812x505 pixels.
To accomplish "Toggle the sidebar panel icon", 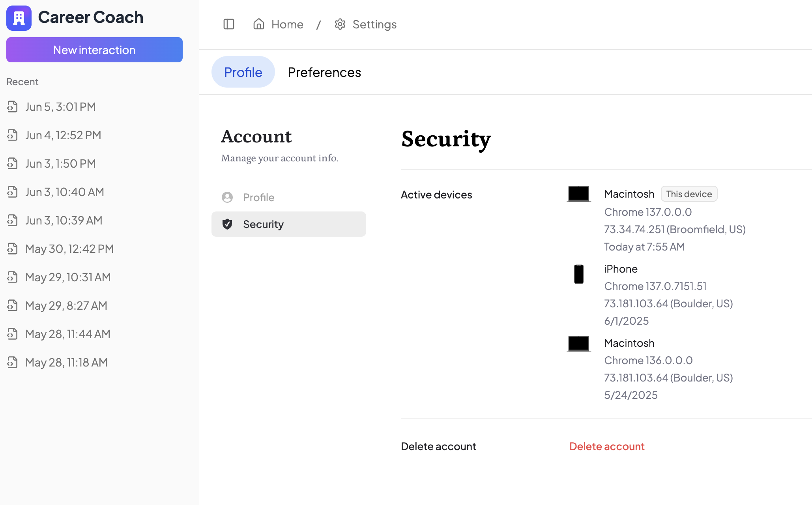I will [228, 24].
